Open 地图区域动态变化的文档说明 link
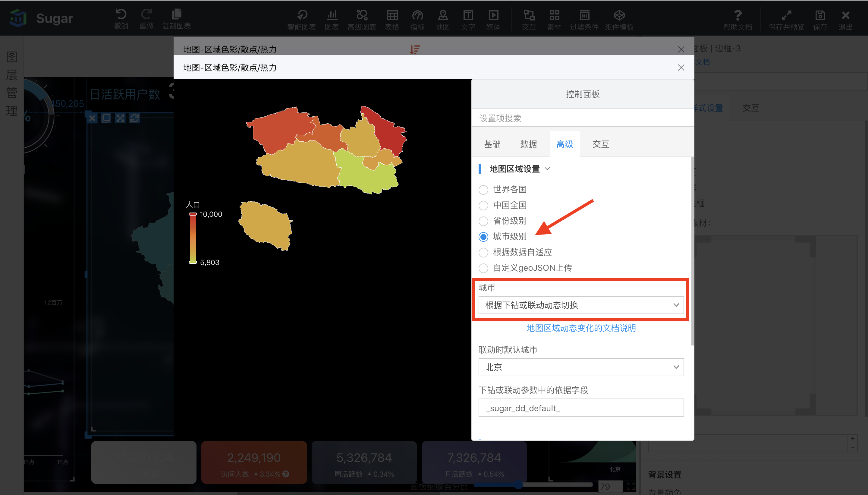Screen dimensions: 868x495 click(581, 328)
